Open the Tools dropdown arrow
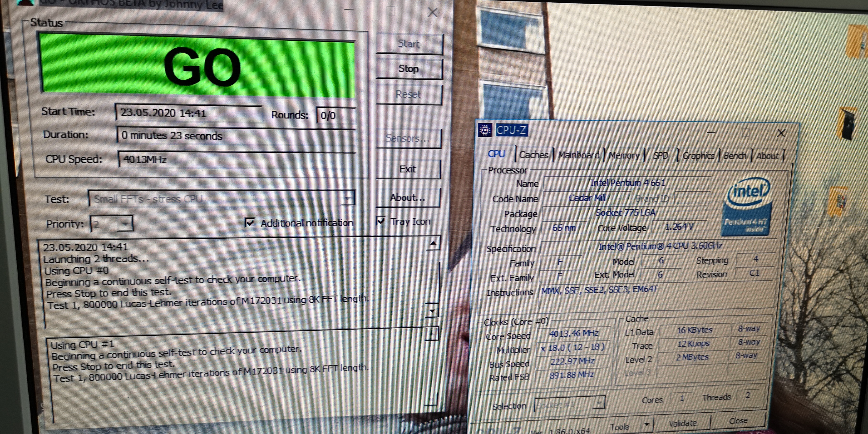The width and height of the screenshot is (868, 434). [x=647, y=424]
